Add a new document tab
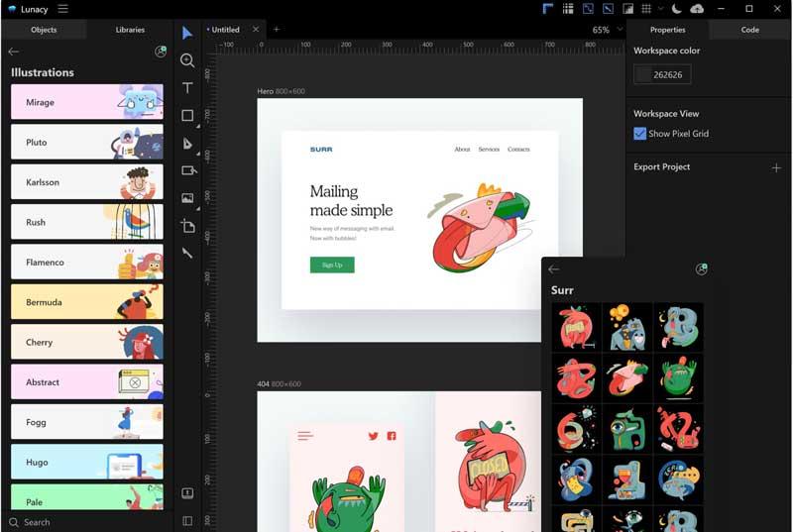The image size is (793, 532). (277, 30)
